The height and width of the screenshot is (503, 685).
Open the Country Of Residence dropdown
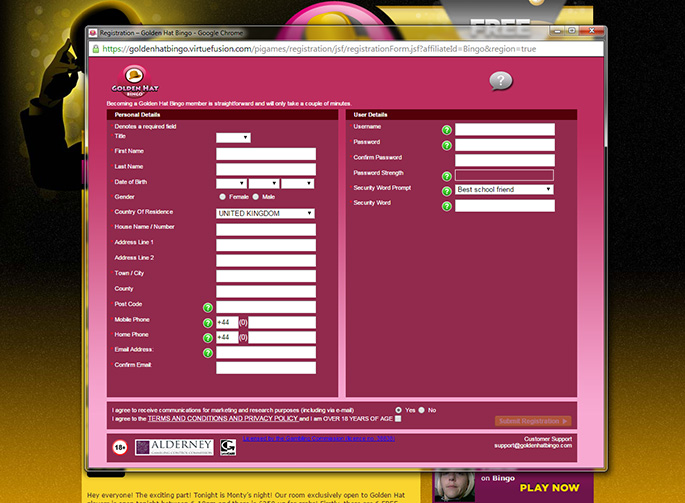click(265, 213)
